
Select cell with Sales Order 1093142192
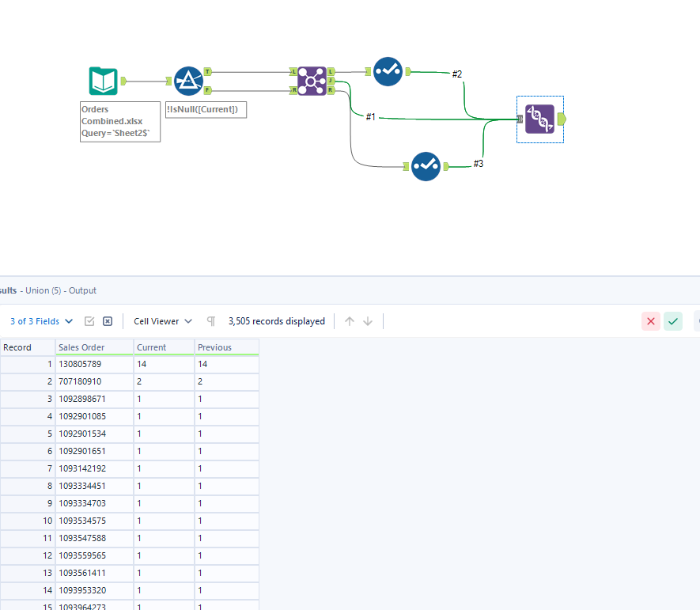click(94, 469)
